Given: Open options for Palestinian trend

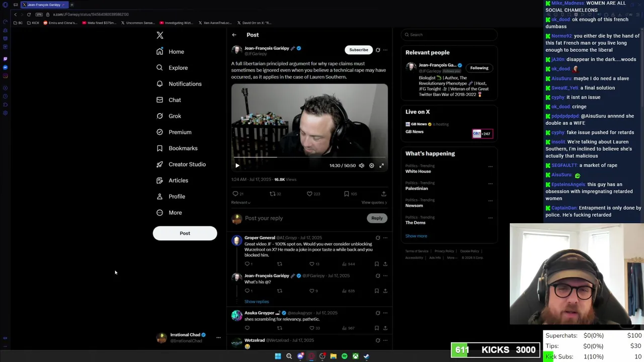Looking at the screenshot, I should [490, 184].
